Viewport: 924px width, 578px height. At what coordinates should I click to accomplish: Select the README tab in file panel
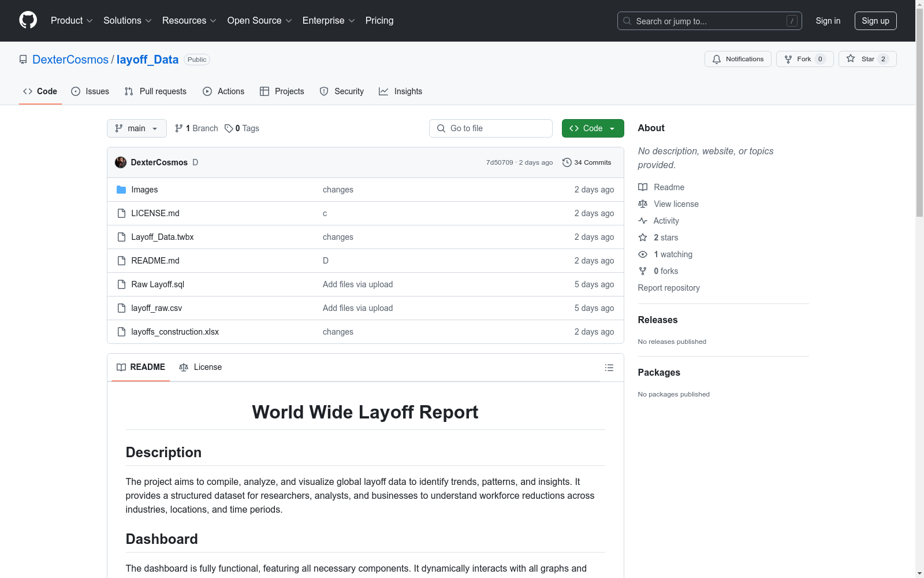(141, 368)
